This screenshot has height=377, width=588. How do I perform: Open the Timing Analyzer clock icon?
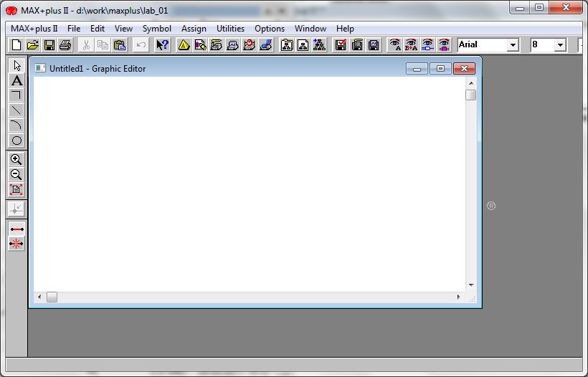tap(249, 45)
